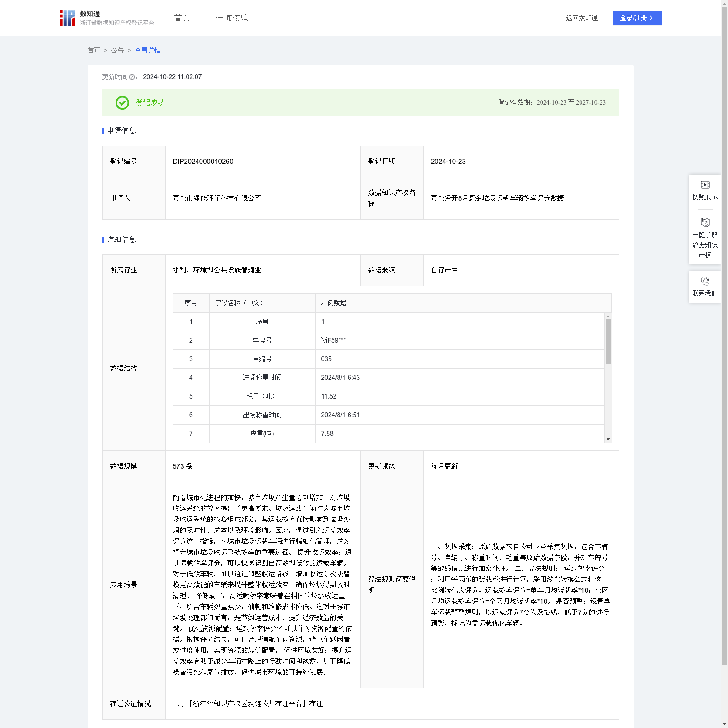The image size is (728, 728).
Task: Open the 视频展示 video icon
Action: pyautogui.click(x=705, y=185)
